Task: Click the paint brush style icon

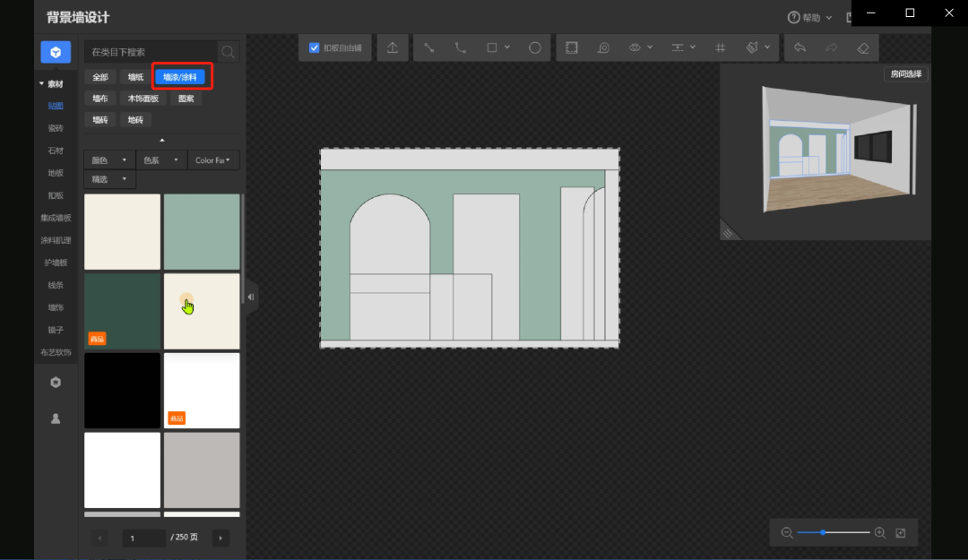Action: pos(752,47)
